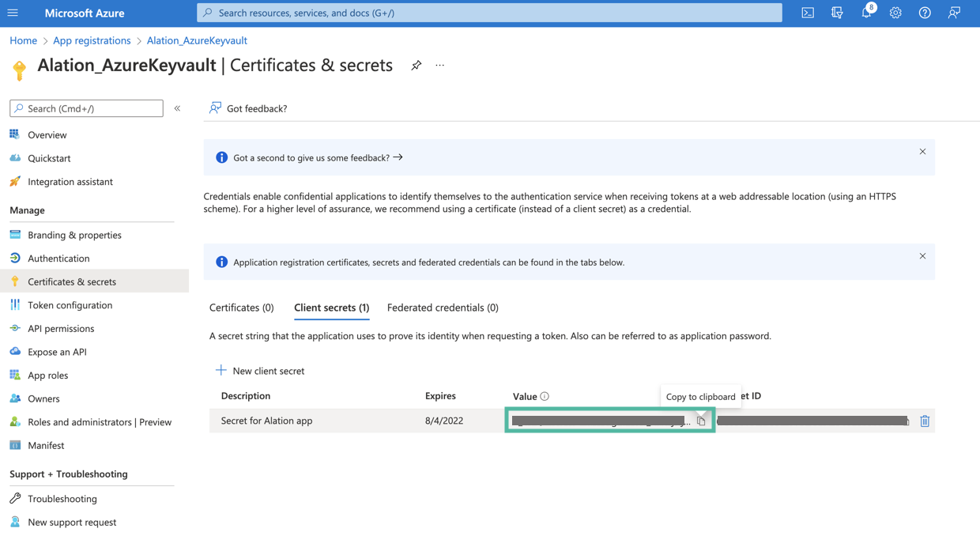Switch to Federated credentials (0) tab
Viewport: 980px width, 536px height.
tap(443, 308)
